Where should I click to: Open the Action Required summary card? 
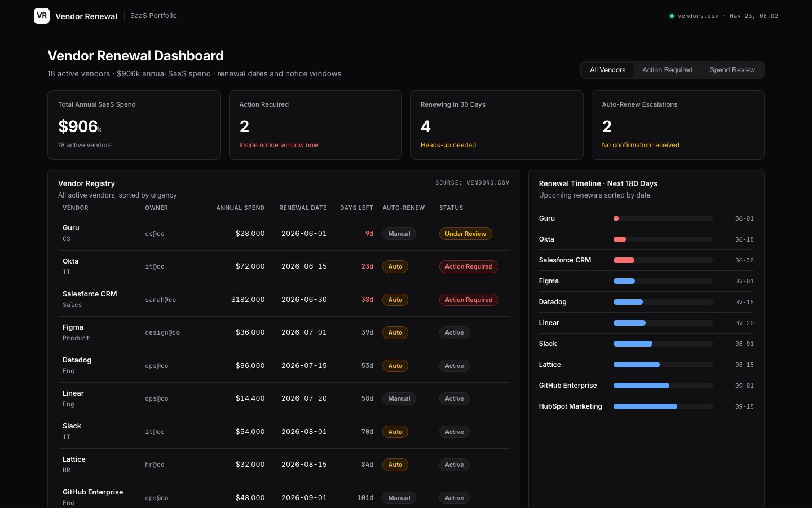(x=315, y=125)
